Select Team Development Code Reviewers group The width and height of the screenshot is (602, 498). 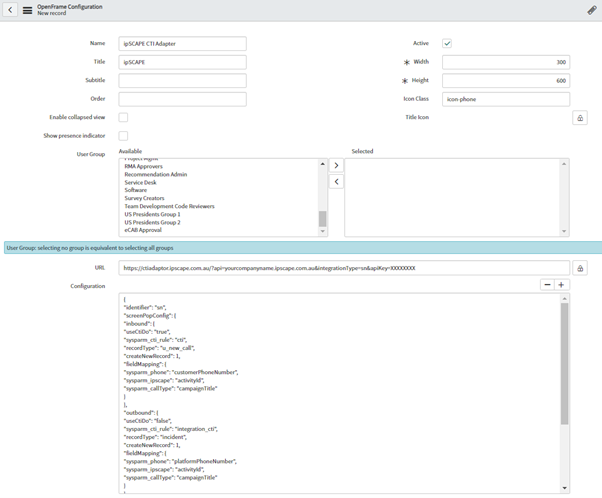[169, 206]
